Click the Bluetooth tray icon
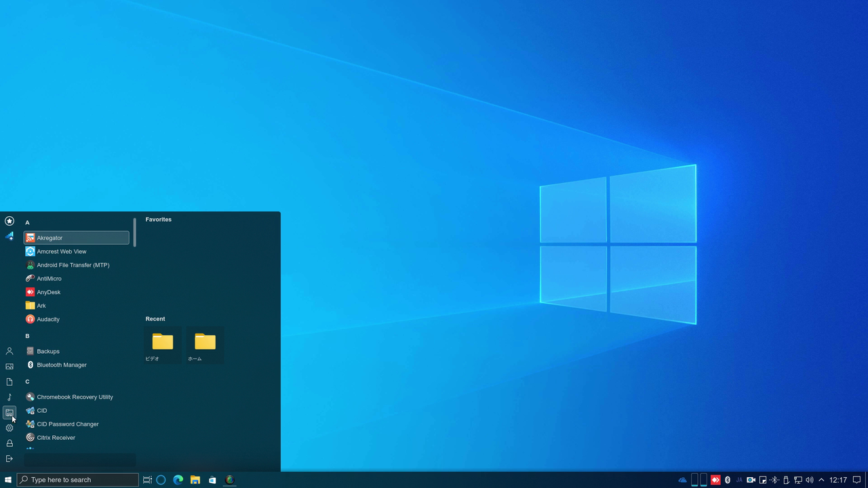This screenshot has height=488, width=868. tap(728, 480)
